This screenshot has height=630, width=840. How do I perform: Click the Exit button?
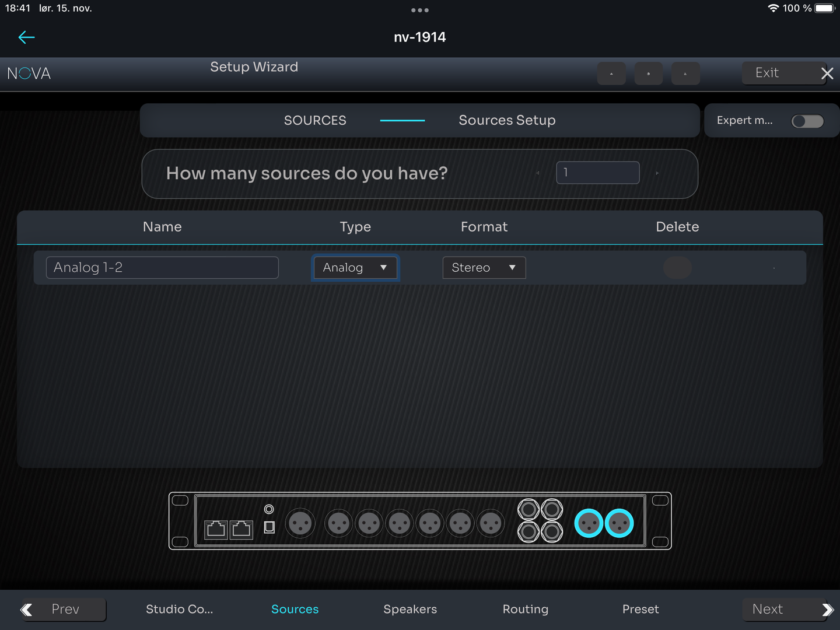(784, 73)
